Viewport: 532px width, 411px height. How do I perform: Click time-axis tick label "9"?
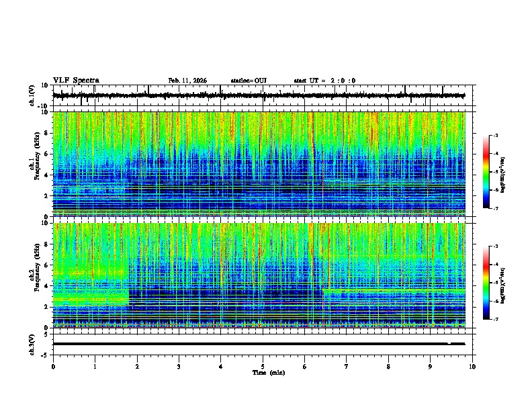[x=430, y=367]
